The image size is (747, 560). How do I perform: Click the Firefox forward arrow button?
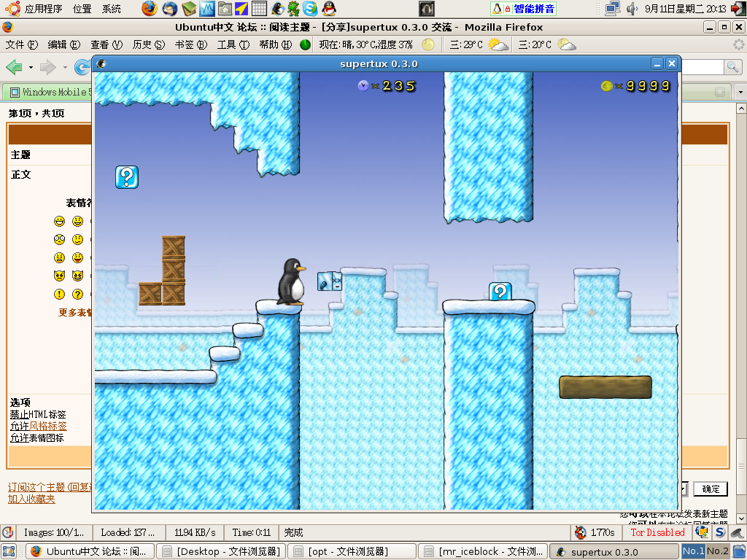tap(47, 67)
